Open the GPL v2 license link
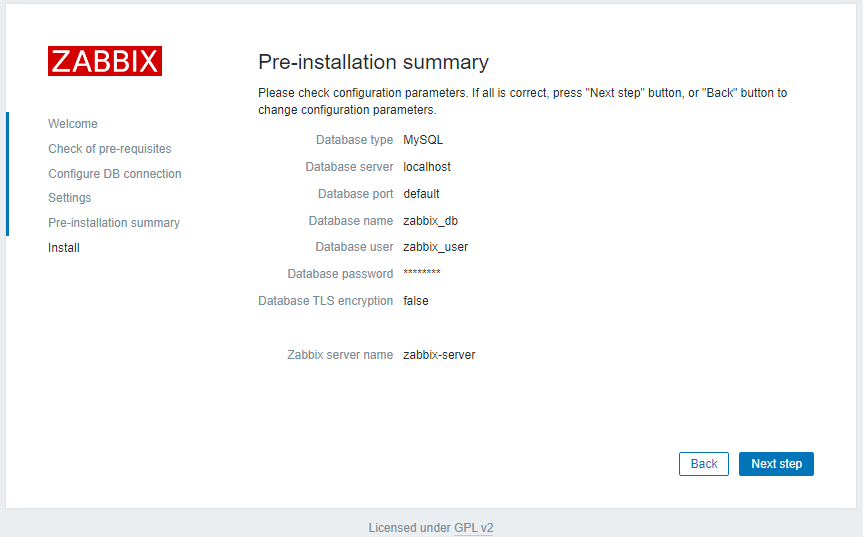 click(x=474, y=528)
